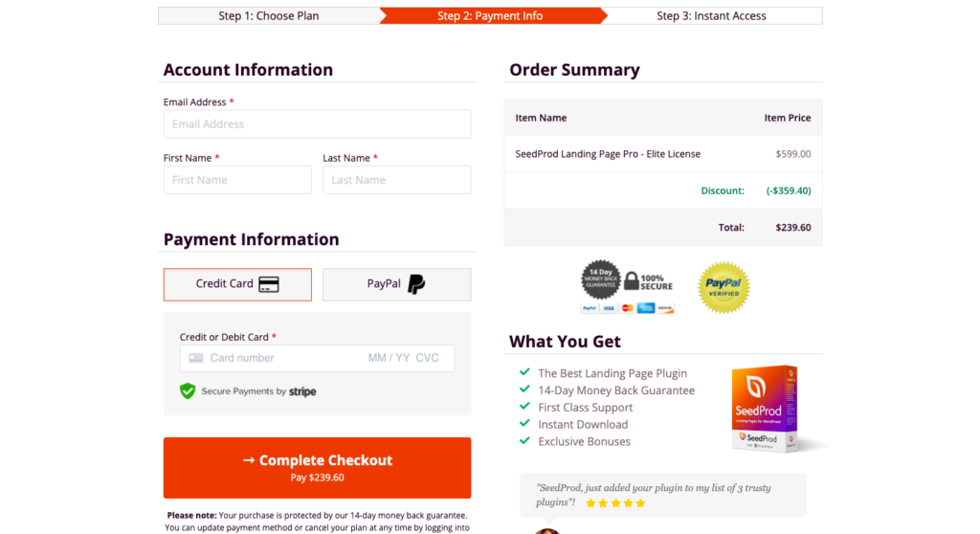Image resolution: width=980 pixels, height=534 pixels.
Task: Click the CVC field
Action: tap(428, 358)
